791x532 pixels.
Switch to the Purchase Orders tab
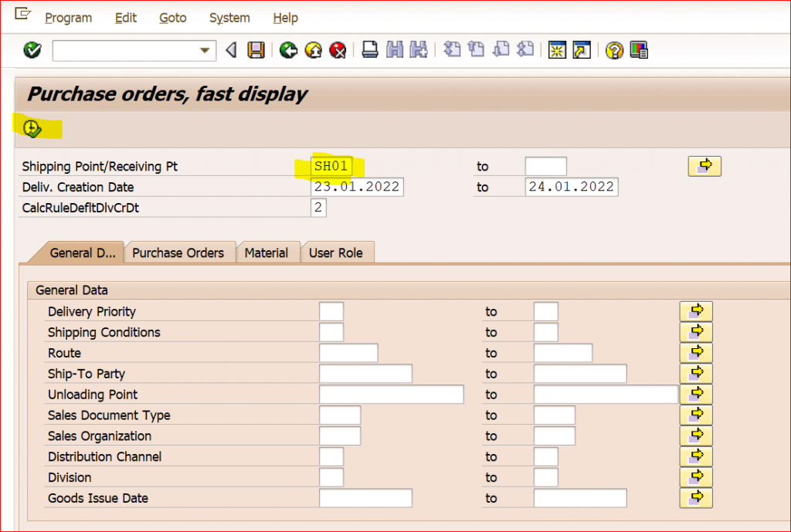tap(178, 252)
